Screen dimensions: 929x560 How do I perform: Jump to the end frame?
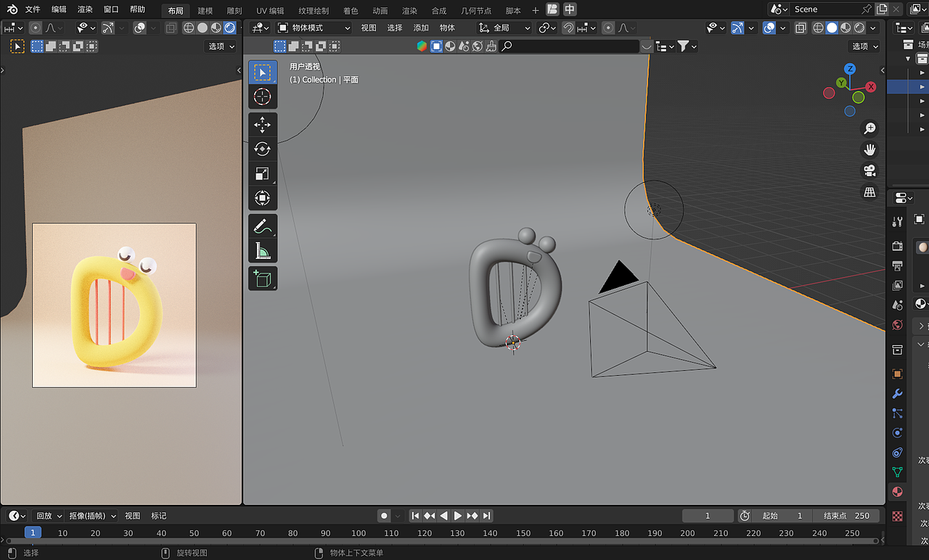486,516
